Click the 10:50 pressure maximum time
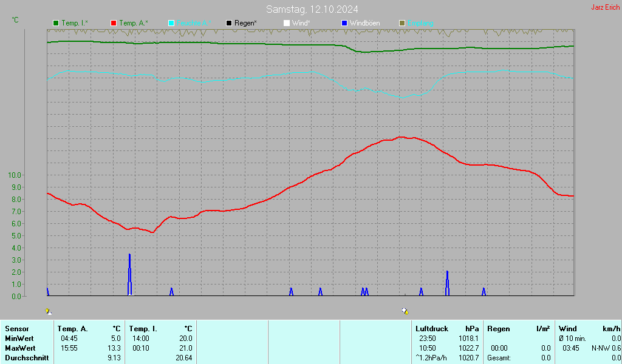This screenshot has height=364, width=622. (x=428, y=348)
